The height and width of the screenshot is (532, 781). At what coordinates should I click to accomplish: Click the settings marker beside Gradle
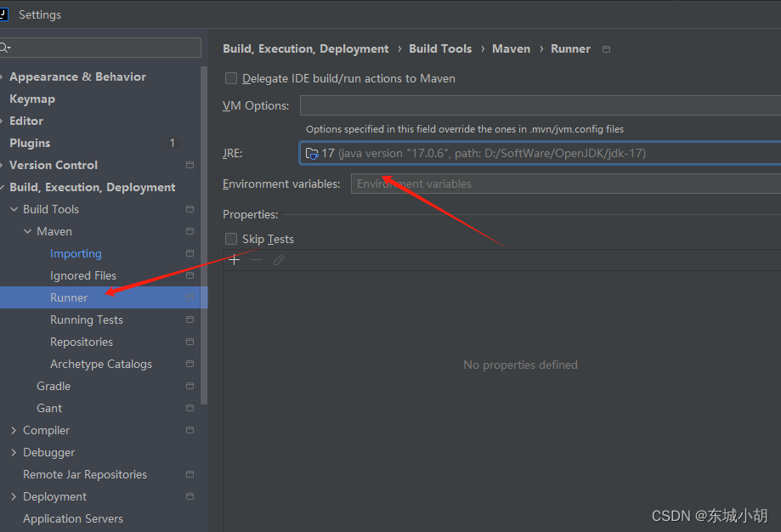point(189,386)
